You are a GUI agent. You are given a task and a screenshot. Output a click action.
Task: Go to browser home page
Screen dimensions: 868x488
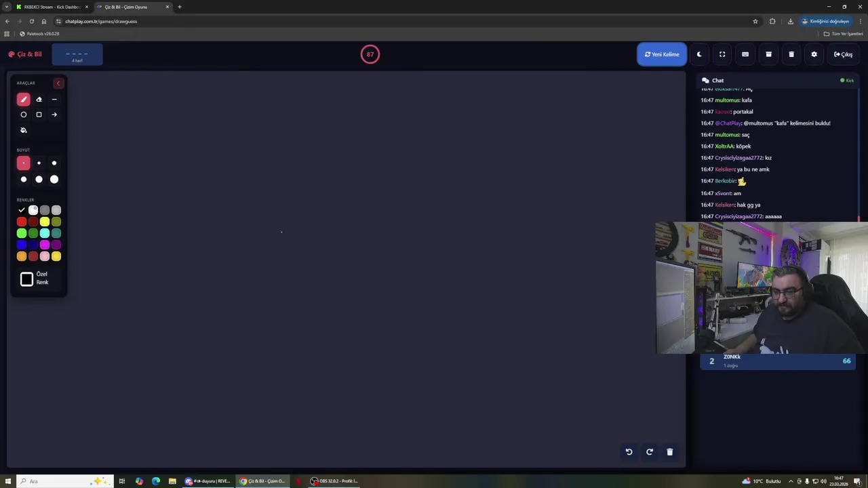[44, 21]
